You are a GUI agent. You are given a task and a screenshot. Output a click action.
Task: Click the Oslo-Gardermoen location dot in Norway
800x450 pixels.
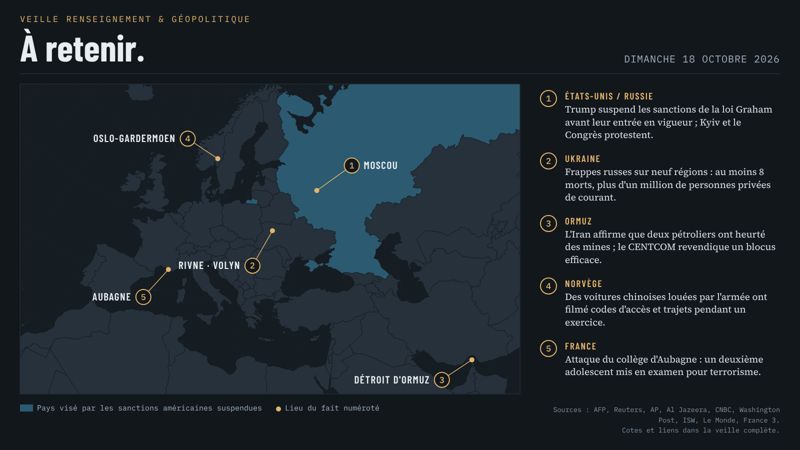218,159
